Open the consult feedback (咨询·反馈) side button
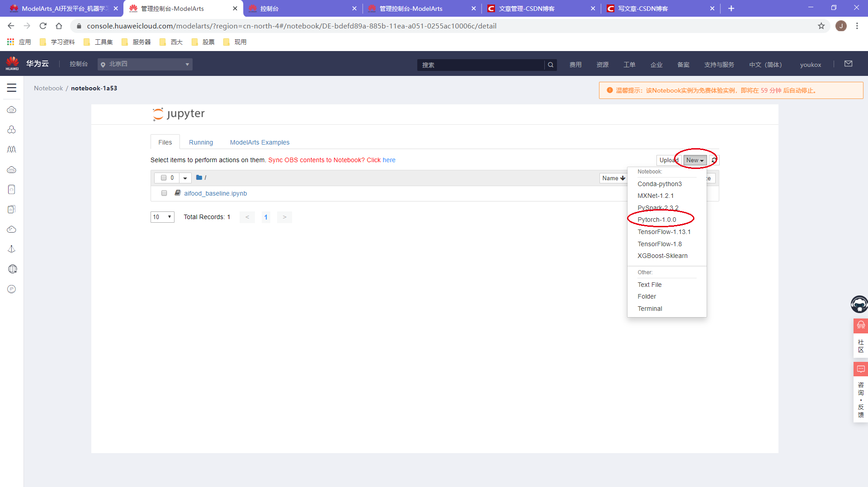Screen dimensions: 868x487 [x=861, y=392]
